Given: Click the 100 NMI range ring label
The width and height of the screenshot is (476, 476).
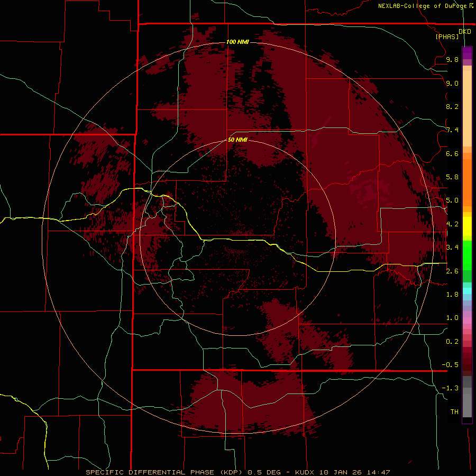Looking at the screenshot, I should click(x=237, y=42).
